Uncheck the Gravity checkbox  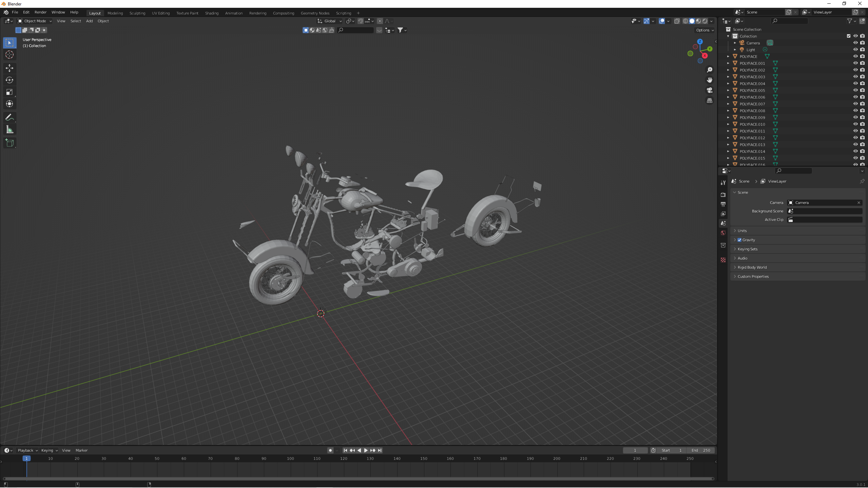(x=739, y=240)
